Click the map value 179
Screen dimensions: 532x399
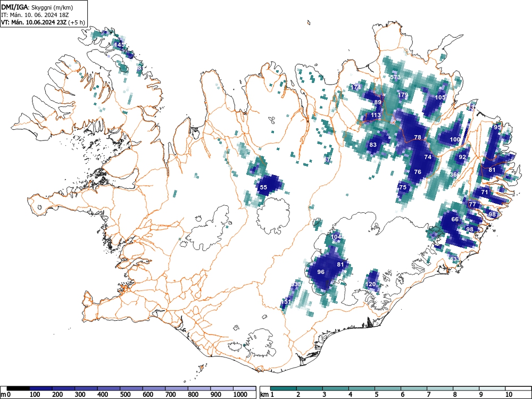(x=403, y=95)
